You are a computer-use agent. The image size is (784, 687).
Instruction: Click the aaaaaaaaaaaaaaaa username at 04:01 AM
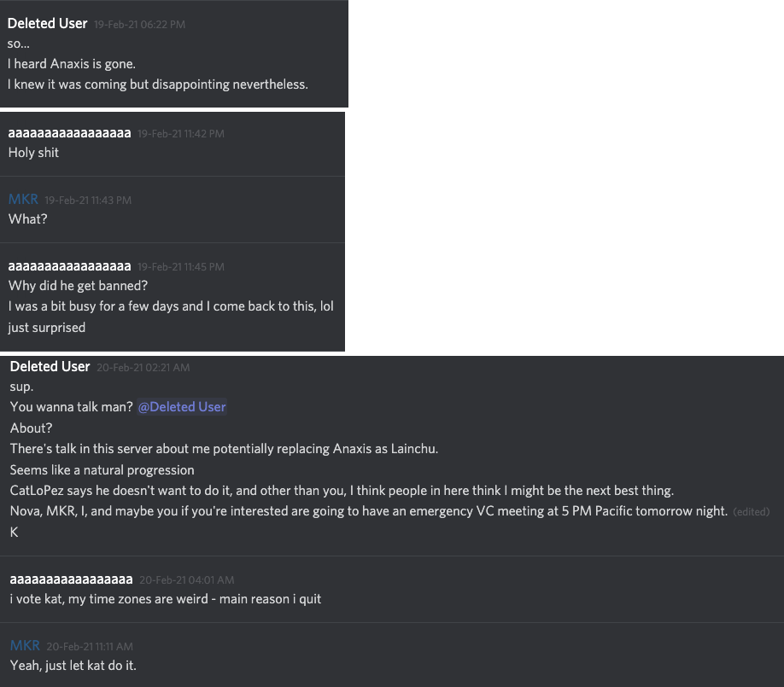pos(71,580)
